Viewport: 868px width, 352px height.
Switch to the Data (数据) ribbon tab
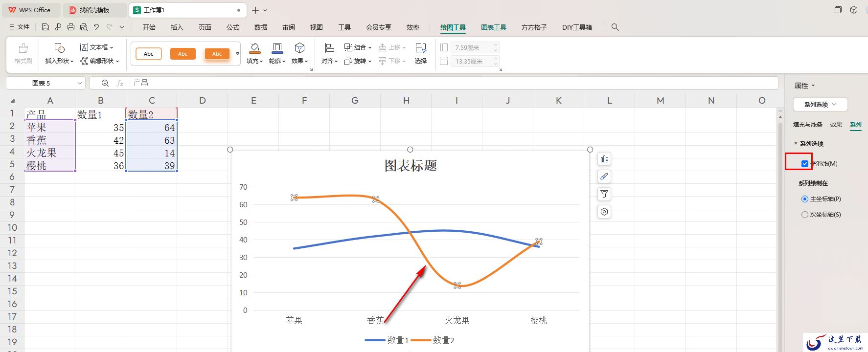point(261,27)
